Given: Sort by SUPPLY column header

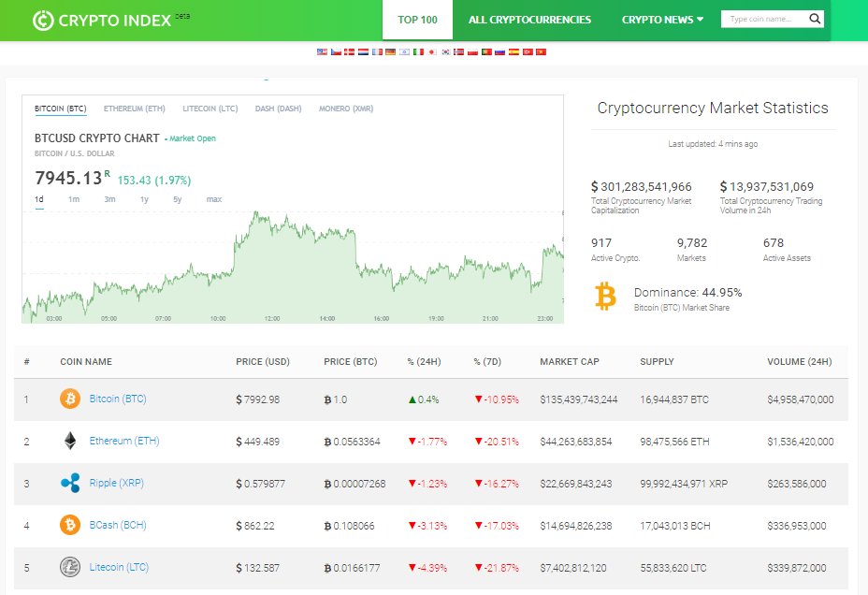Looking at the screenshot, I should click(658, 361).
